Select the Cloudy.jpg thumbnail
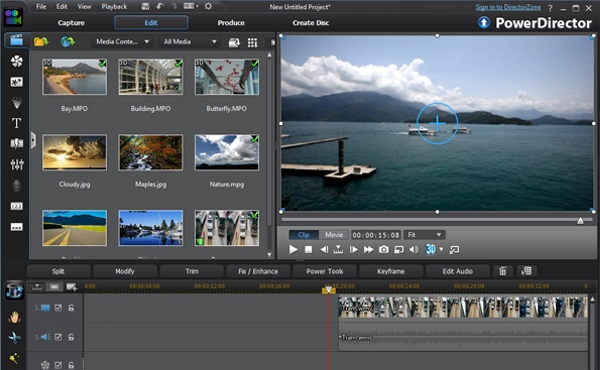Image resolution: width=600 pixels, height=370 pixels. coord(75,152)
